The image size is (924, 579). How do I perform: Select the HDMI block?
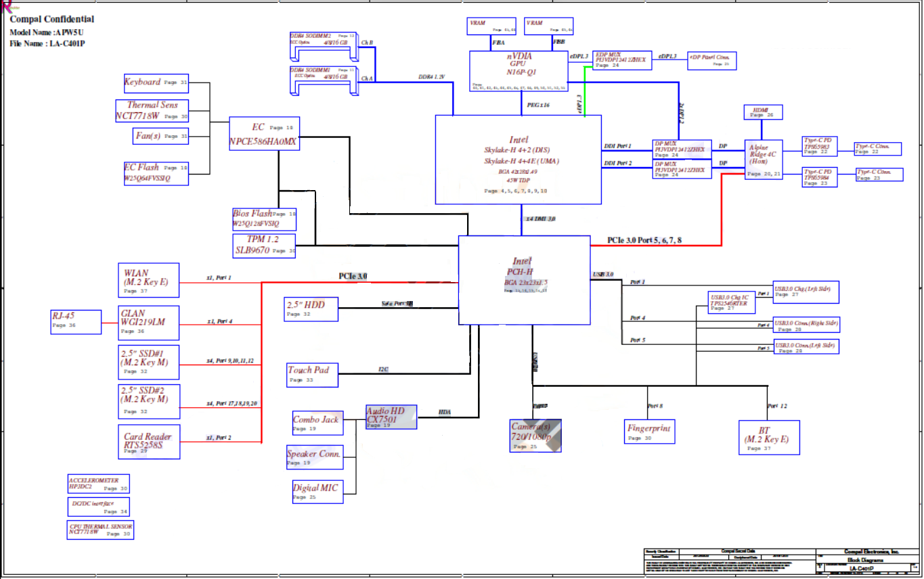click(764, 113)
